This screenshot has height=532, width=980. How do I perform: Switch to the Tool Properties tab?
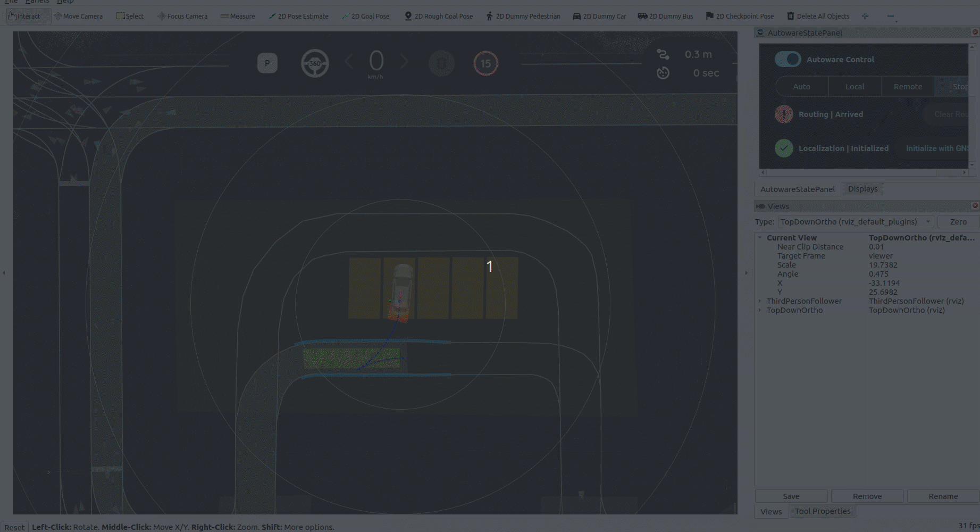pyautogui.click(x=823, y=511)
